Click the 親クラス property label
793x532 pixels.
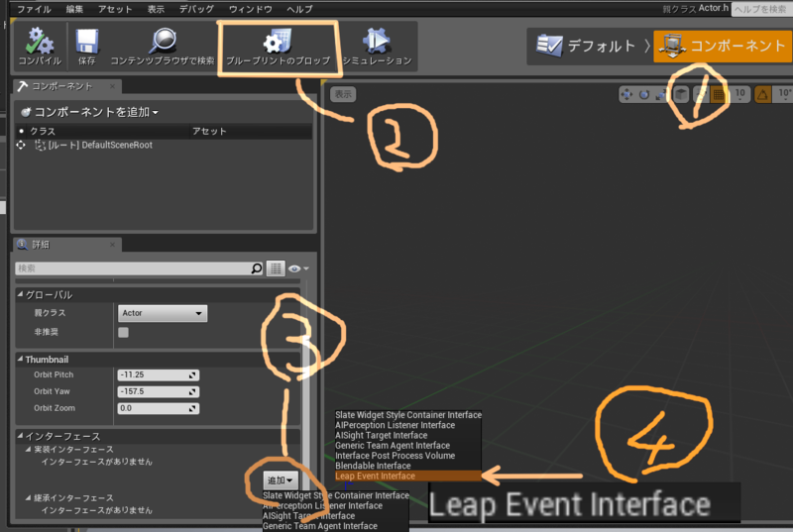click(x=50, y=313)
